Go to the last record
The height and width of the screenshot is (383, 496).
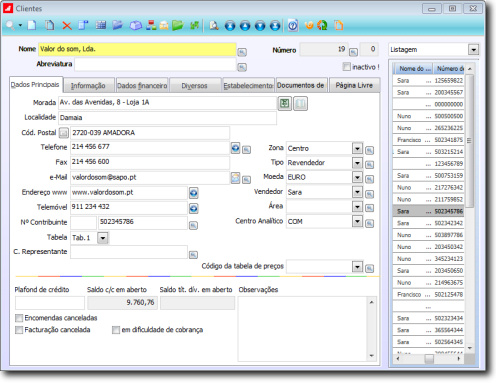point(275,25)
